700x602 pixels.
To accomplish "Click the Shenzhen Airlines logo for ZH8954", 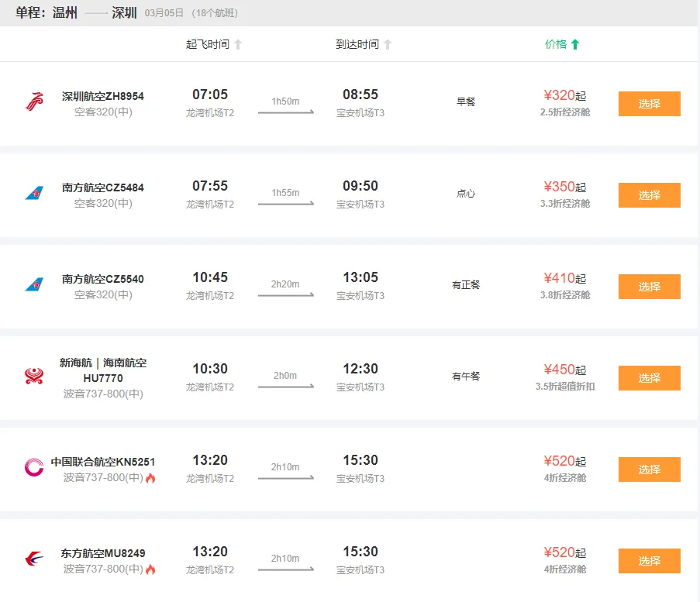I will pos(34,101).
